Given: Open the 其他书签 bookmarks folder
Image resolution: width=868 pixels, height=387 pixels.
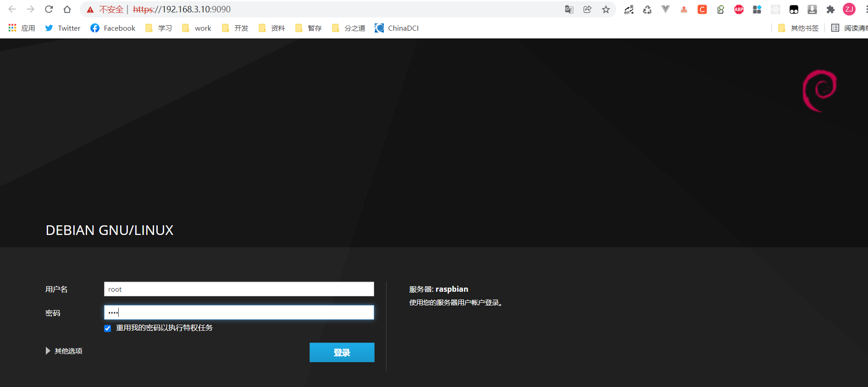Looking at the screenshot, I should click(x=798, y=28).
